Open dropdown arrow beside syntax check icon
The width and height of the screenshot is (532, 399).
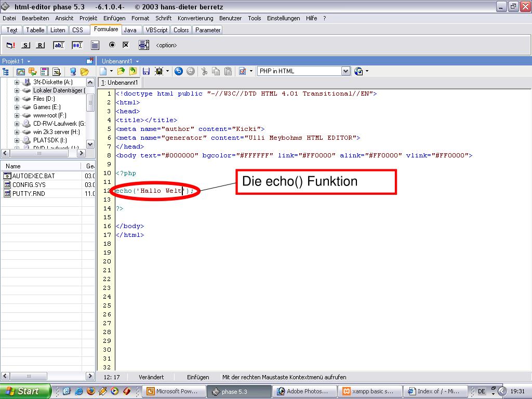point(251,71)
